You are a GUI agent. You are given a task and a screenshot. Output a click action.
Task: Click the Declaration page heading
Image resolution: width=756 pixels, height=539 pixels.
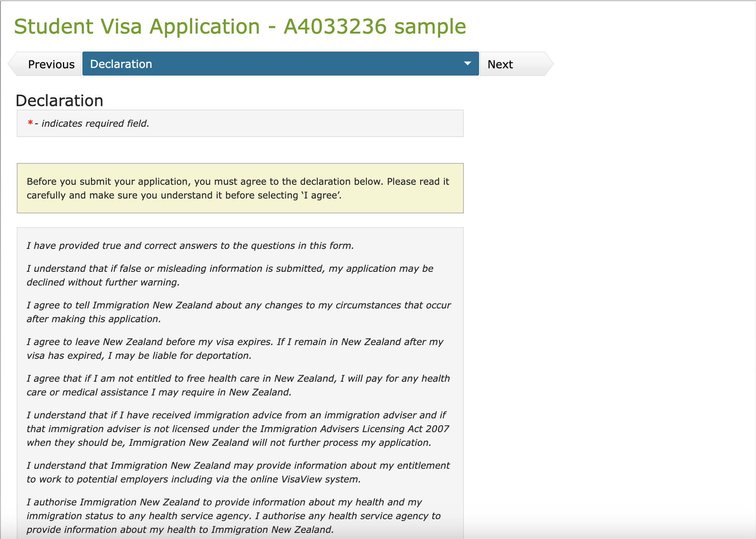[x=60, y=101]
